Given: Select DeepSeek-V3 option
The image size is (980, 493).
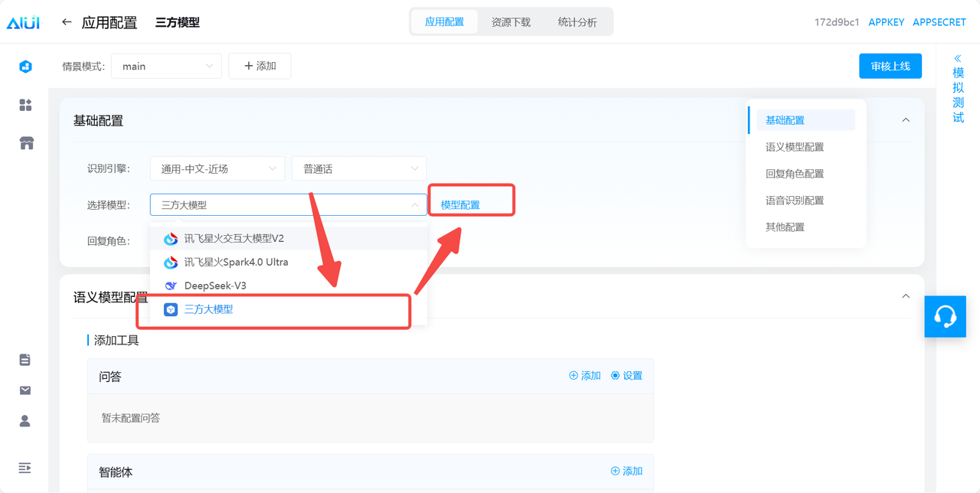Looking at the screenshot, I should point(289,286).
